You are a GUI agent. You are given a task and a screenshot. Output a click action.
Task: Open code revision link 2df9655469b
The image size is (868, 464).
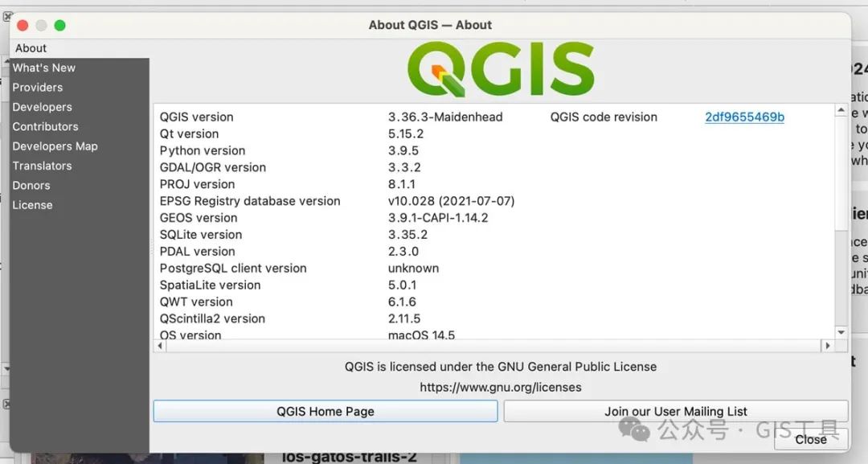coord(744,117)
